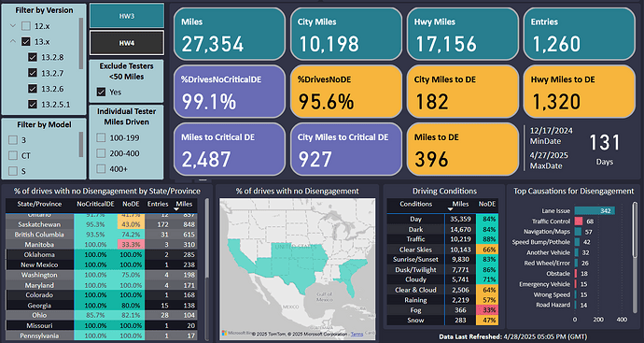Select the Saskatchewan table row

coord(102,224)
